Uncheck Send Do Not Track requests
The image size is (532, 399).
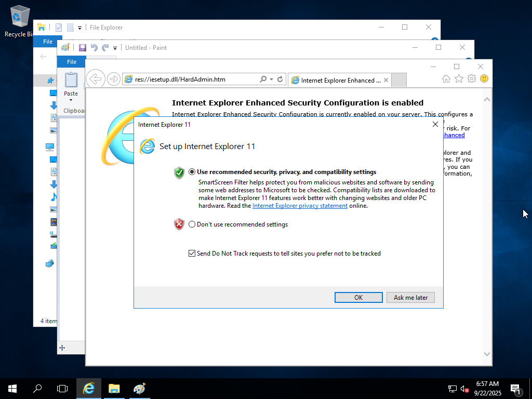[192, 254]
